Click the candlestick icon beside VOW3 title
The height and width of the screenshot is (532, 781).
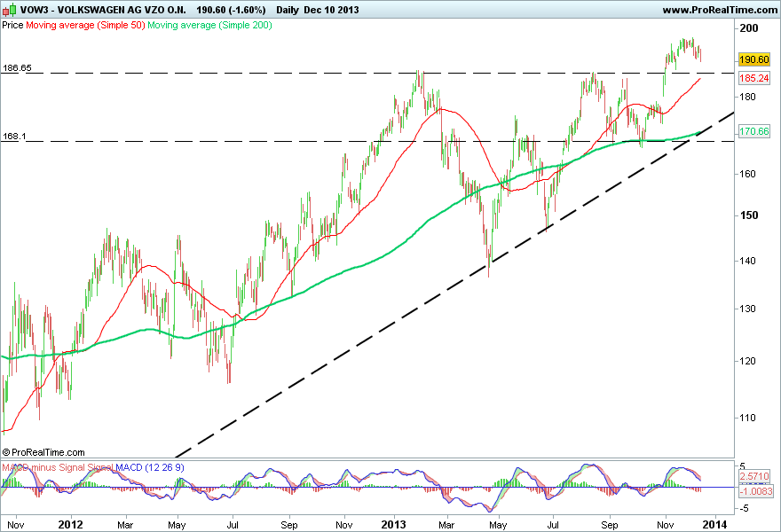click(9, 10)
